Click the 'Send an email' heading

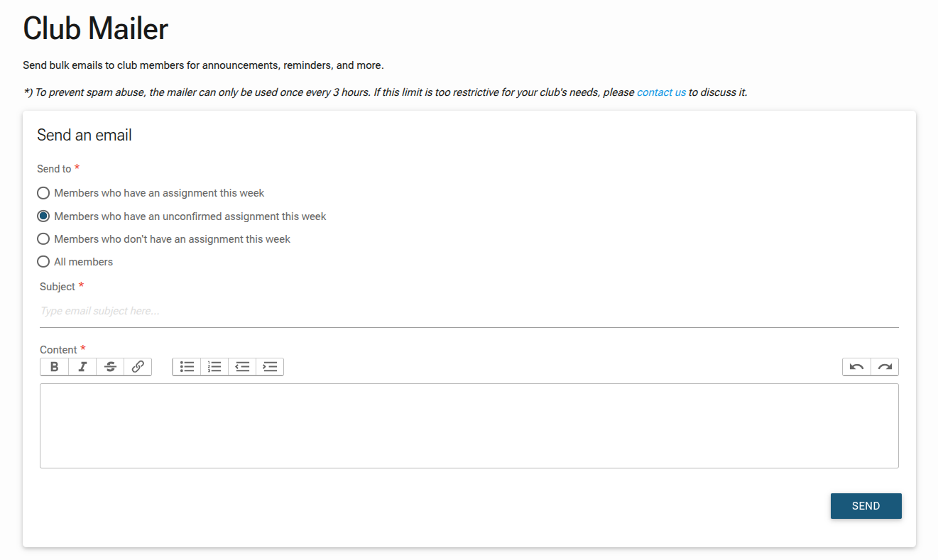coord(84,136)
